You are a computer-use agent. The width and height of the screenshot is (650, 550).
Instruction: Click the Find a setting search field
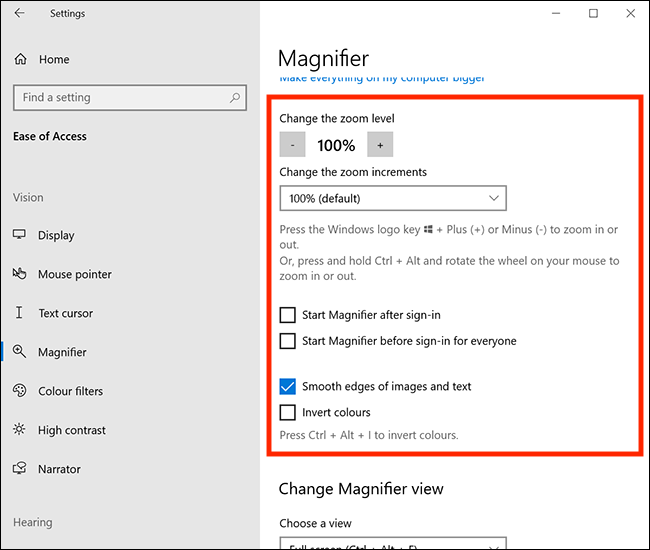coord(120,98)
